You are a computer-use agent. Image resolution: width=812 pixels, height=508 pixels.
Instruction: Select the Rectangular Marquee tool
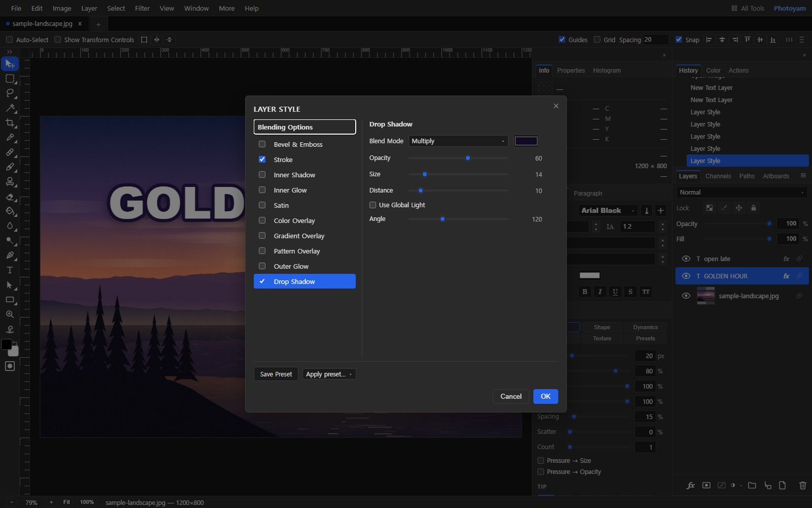tap(10, 79)
